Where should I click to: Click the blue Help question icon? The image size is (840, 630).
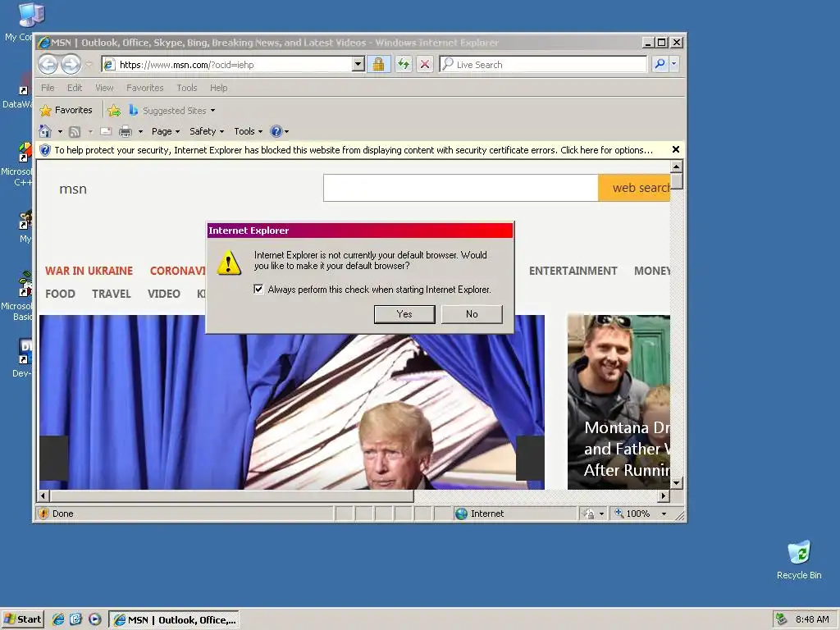[x=276, y=131]
